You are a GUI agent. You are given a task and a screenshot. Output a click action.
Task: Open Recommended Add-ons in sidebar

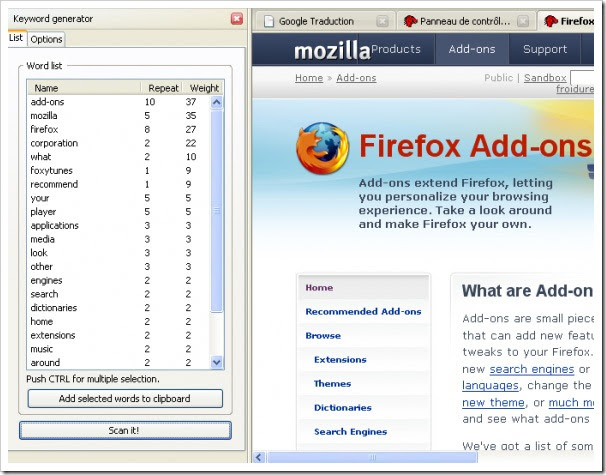[x=363, y=312]
